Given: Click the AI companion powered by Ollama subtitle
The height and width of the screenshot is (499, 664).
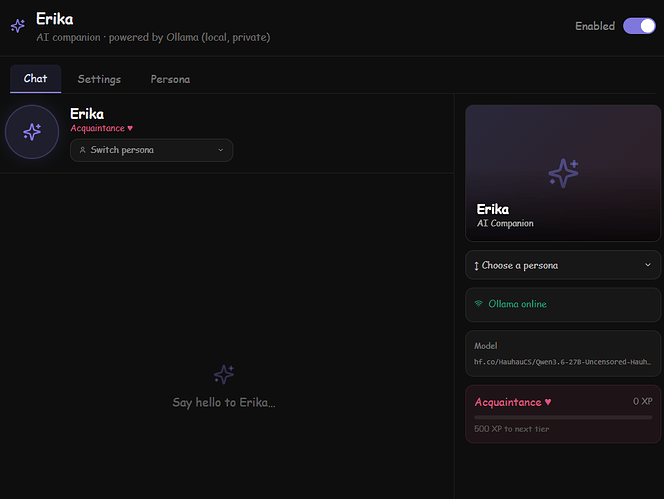Looking at the screenshot, I should (x=153, y=37).
